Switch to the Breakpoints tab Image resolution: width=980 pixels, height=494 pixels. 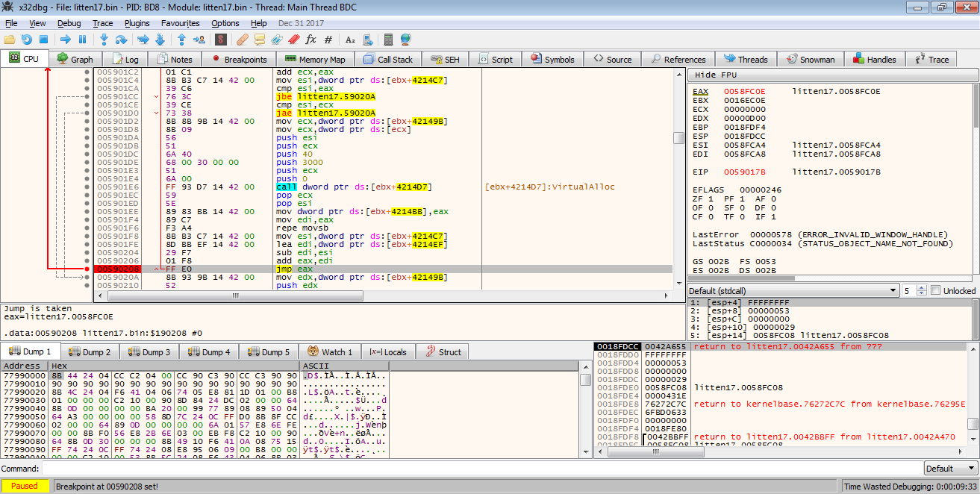(239, 59)
